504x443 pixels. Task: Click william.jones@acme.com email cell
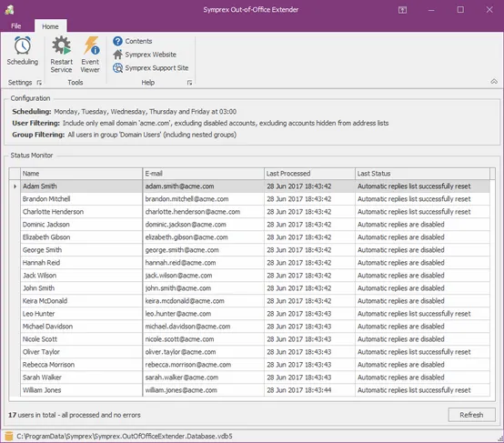pos(203,390)
